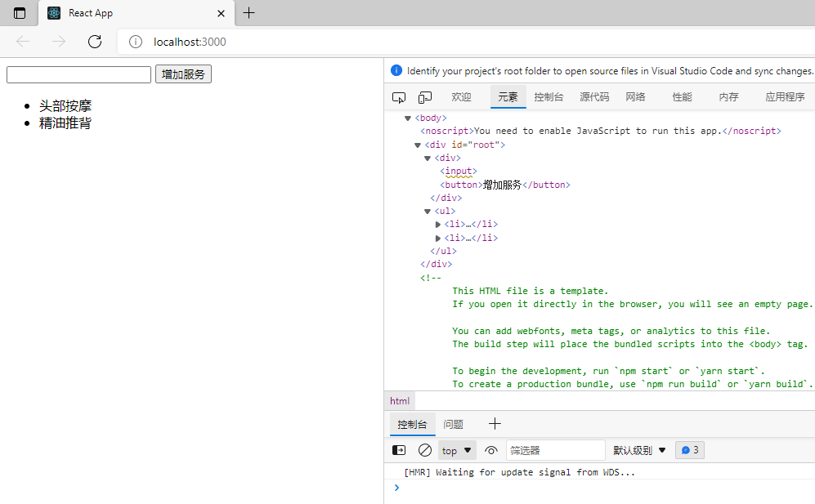Click the 头部按摩 list item
815x504 pixels.
(65, 106)
